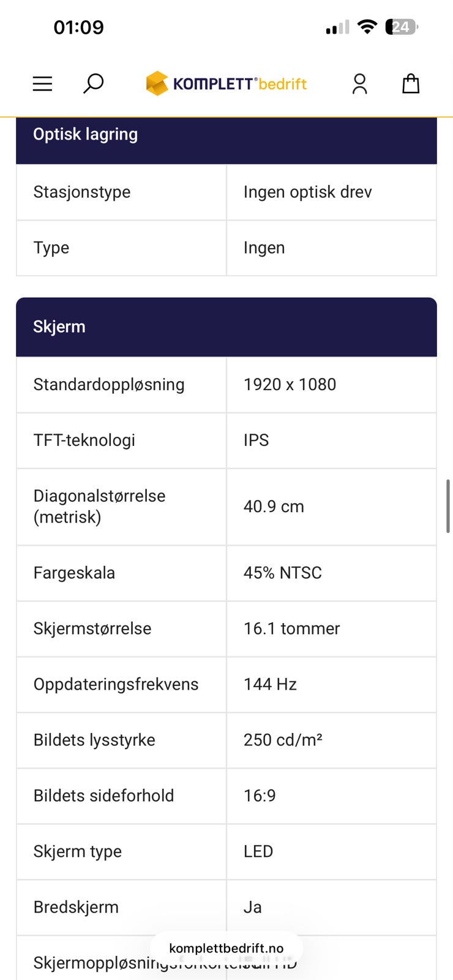Click the Bredskjerm row label
453x980 pixels.
click(76, 907)
